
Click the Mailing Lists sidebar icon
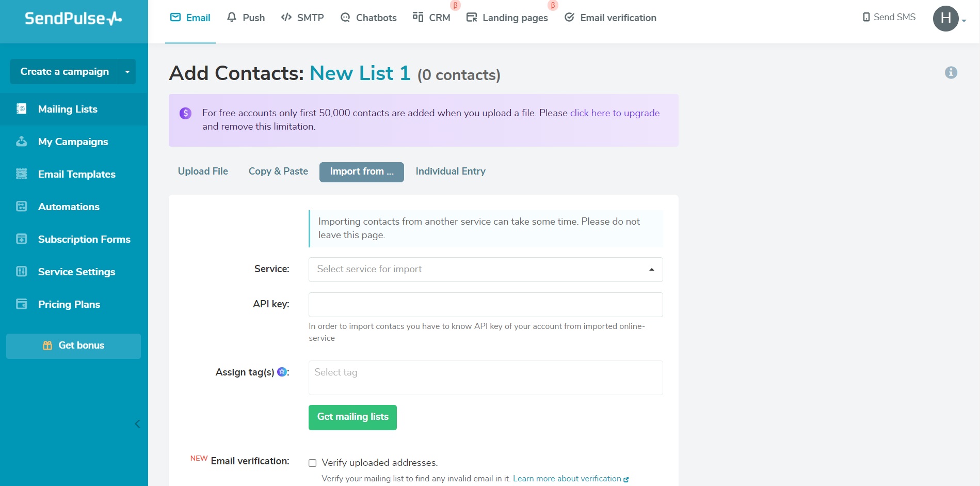click(22, 109)
